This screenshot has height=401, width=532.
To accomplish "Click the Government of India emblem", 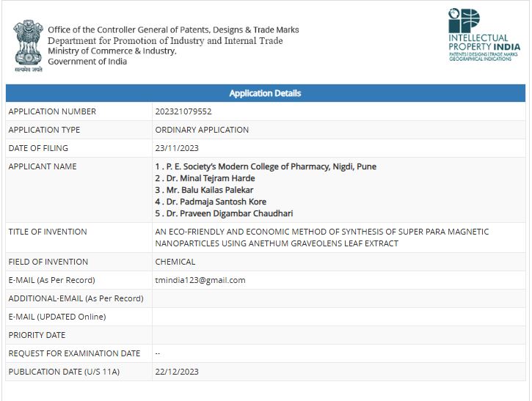I will [29, 45].
